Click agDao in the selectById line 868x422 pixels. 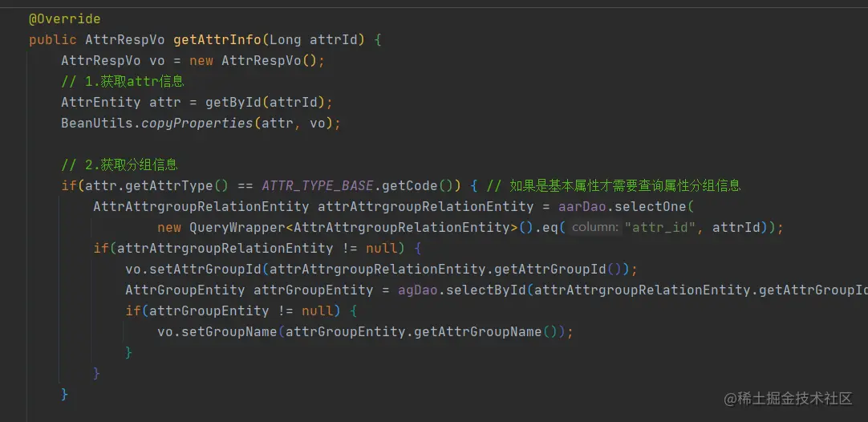(418, 290)
